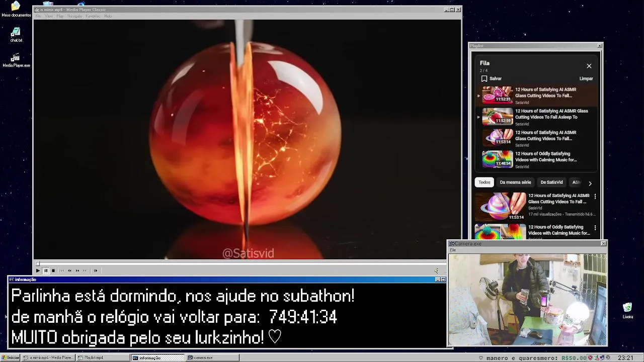The image size is (644, 362).
Task: Open Media Player.exe desktop icon
Action: click(16, 60)
